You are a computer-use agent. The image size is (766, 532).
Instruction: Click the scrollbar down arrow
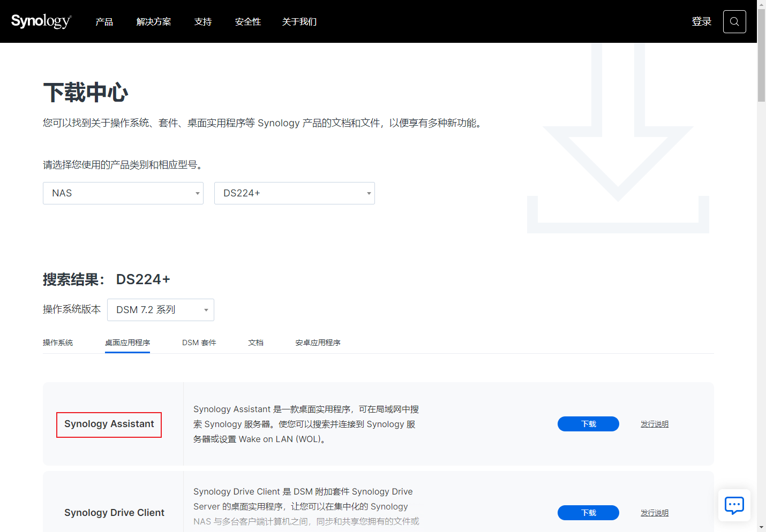(x=761, y=527)
